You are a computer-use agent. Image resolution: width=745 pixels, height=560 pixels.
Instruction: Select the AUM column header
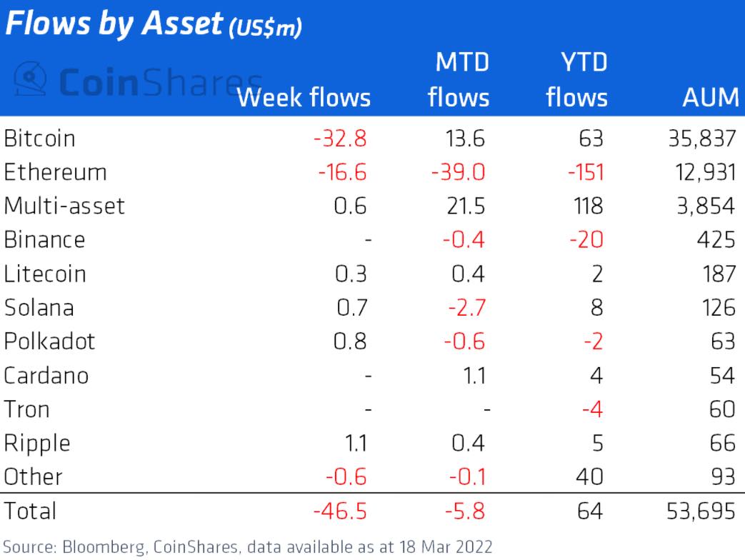click(x=711, y=98)
